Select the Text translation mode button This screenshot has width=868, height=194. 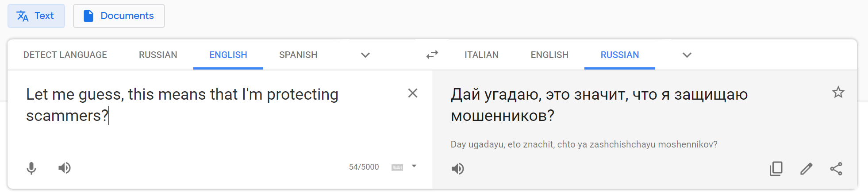tap(36, 16)
